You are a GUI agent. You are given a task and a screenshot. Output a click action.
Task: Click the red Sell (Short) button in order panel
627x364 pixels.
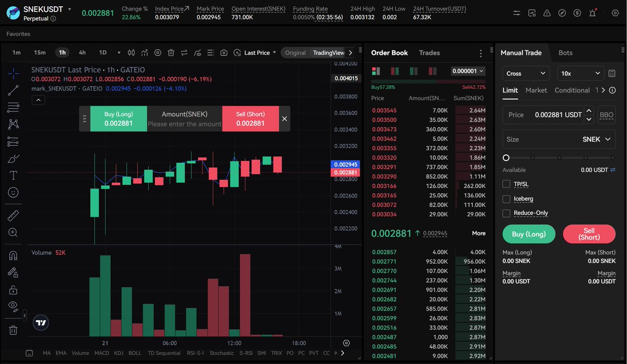coord(589,234)
